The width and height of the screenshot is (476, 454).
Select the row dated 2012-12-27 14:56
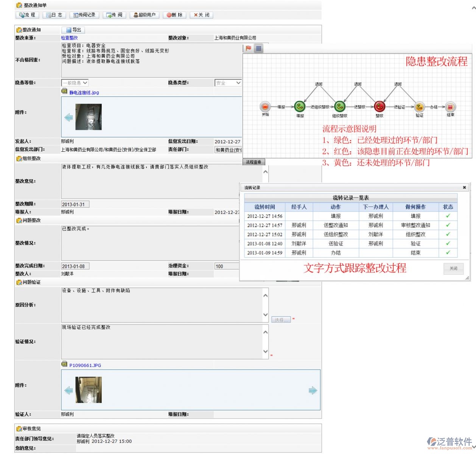pyautogui.click(x=351, y=216)
